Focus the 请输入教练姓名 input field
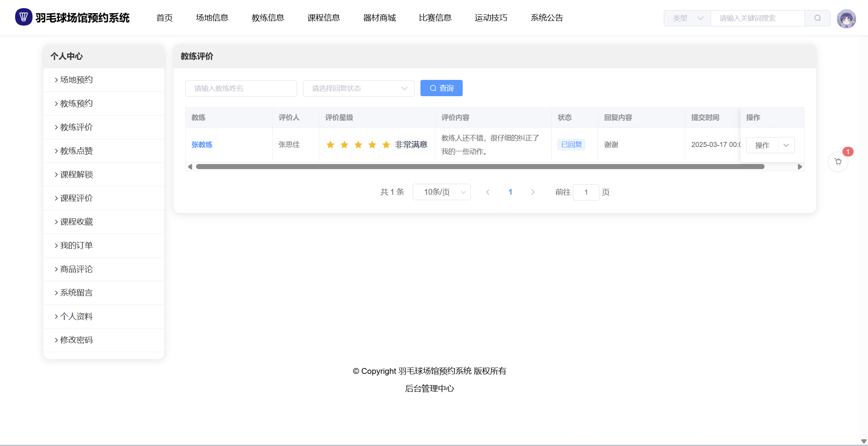 [x=241, y=88]
